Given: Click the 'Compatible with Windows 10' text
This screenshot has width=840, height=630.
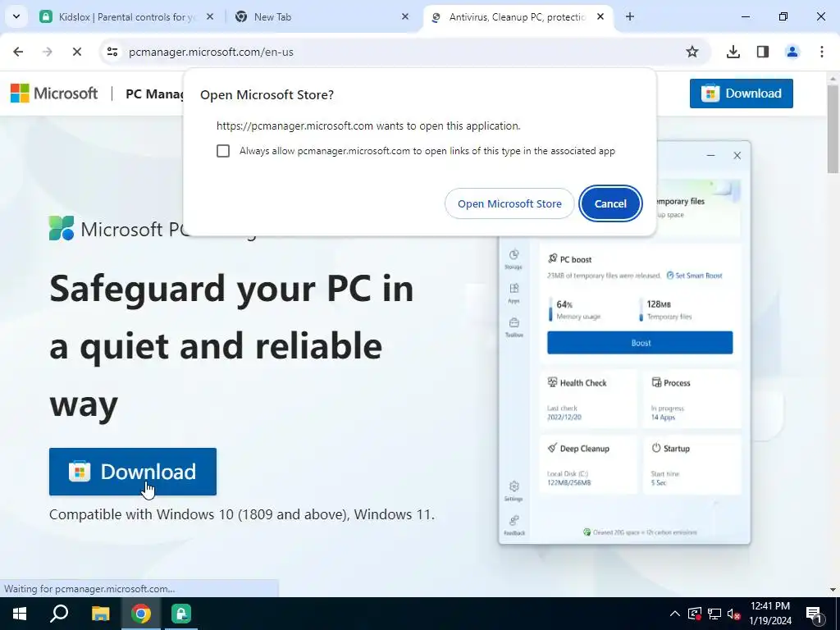Looking at the screenshot, I should [x=242, y=514].
